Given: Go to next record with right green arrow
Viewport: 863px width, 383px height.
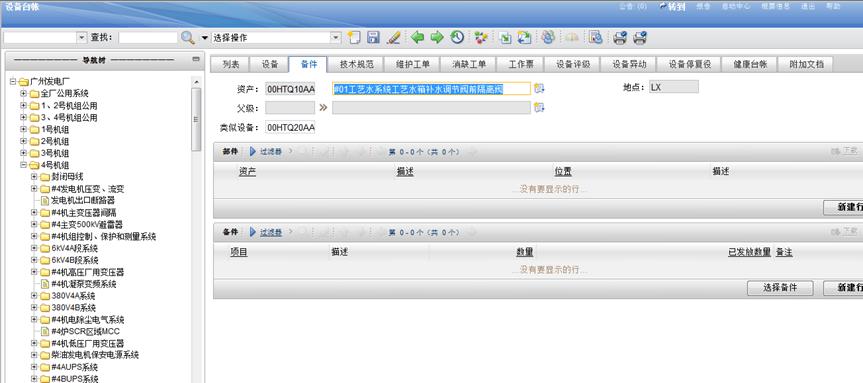Looking at the screenshot, I should (437, 37).
